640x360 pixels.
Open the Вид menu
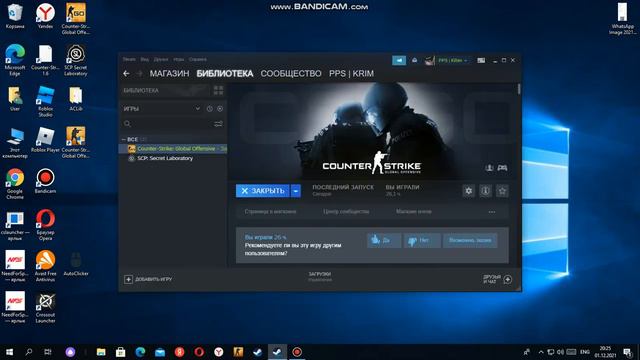point(144,59)
